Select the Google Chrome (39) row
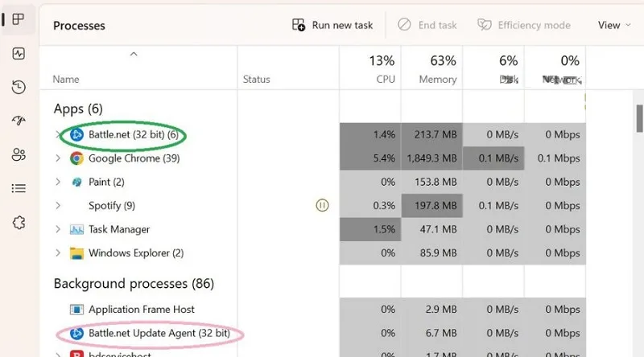 312,158
